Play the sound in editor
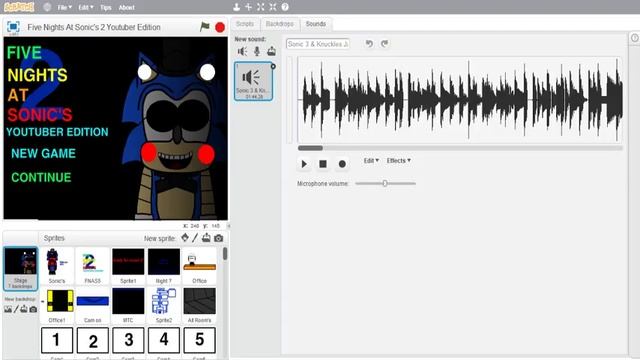 [304, 164]
